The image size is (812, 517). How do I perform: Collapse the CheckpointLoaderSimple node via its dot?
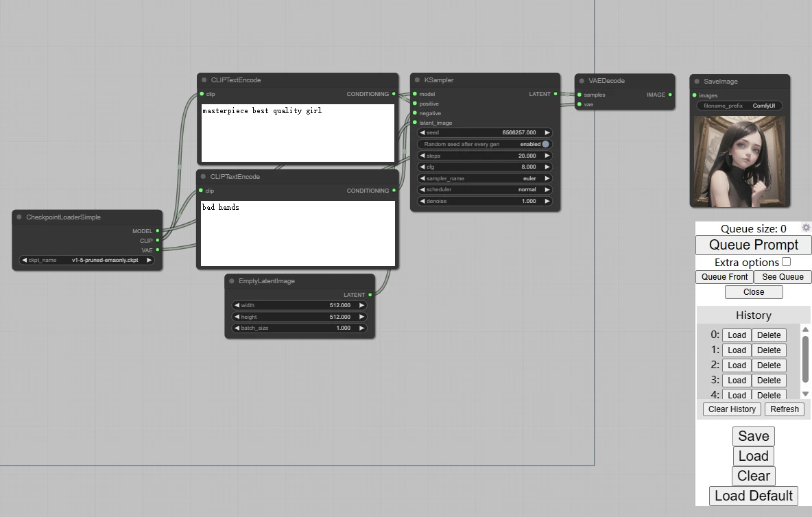click(19, 217)
